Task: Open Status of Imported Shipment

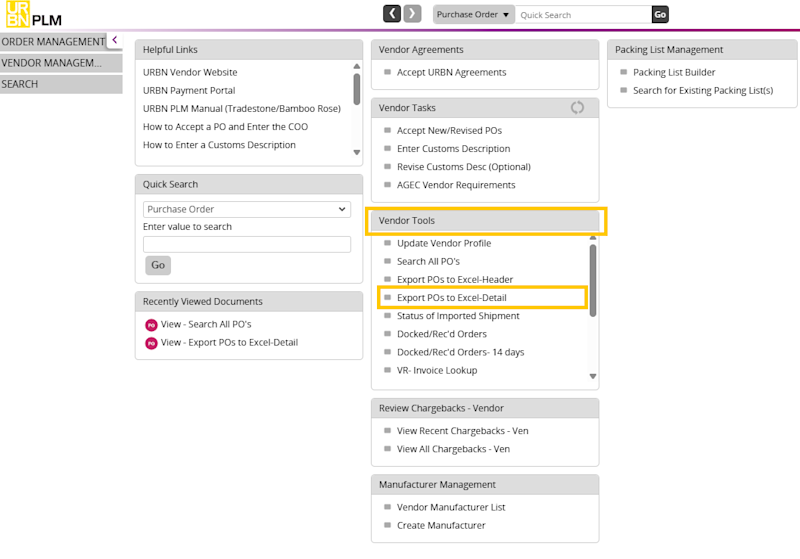Action: click(x=458, y=316)
